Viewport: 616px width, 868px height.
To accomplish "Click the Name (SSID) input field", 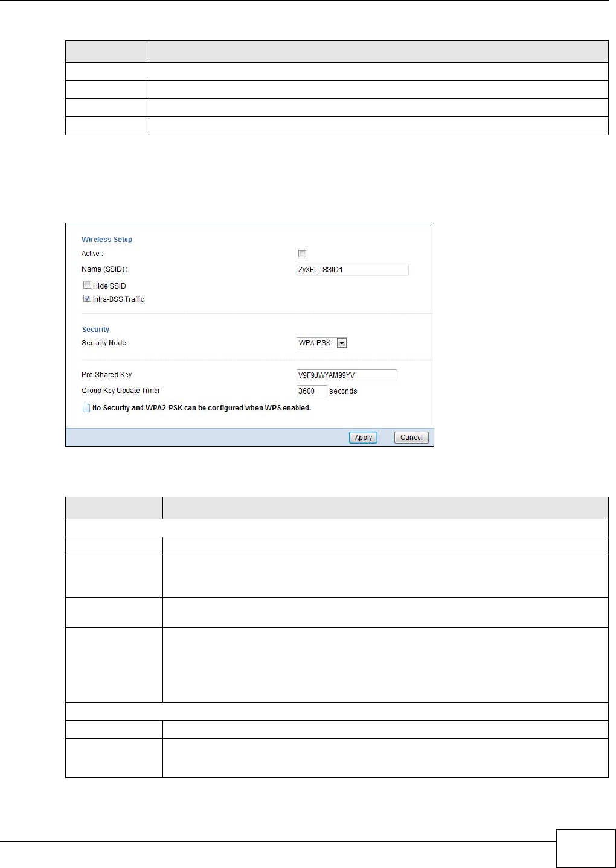I will (x=353, y=270).
